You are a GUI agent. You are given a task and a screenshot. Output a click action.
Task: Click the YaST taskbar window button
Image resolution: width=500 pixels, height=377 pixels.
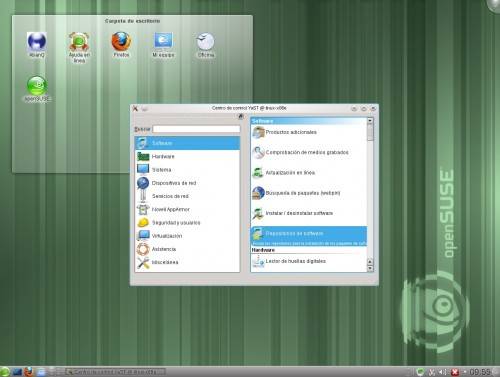[x=115, y=372]
